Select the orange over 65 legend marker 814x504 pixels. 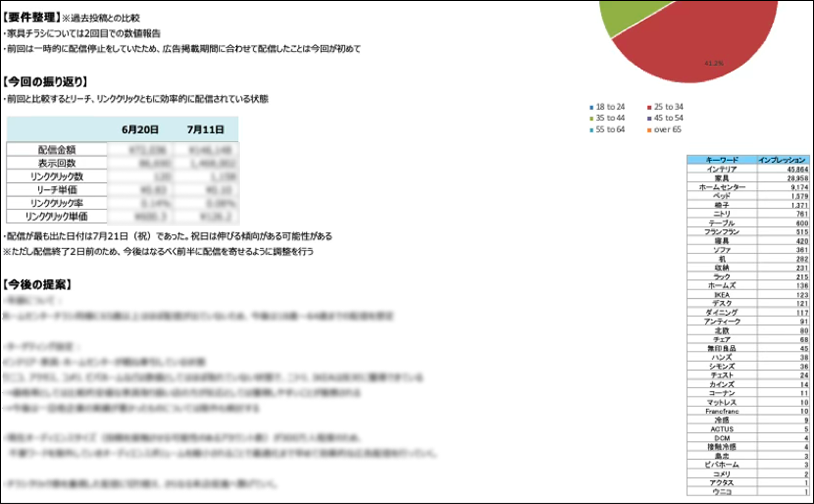tap(649, 130)
